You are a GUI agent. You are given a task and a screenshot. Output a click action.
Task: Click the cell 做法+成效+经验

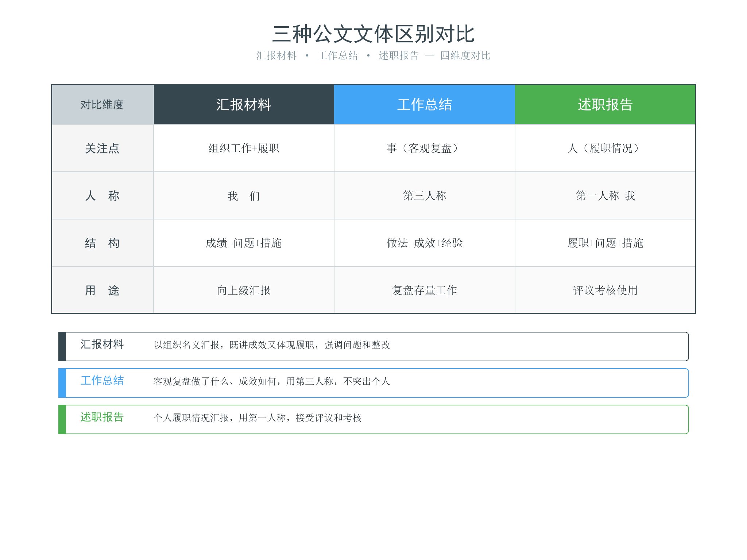tap(425, 243)
